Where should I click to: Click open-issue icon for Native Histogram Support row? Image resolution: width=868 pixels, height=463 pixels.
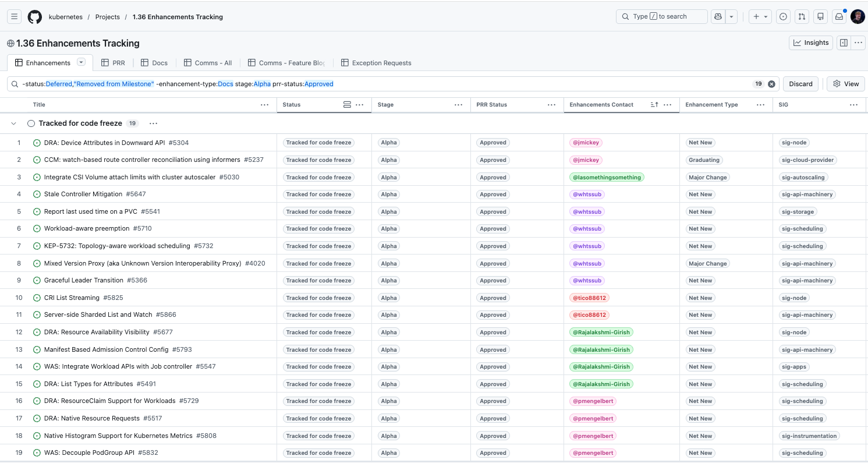pyautogui.click(x=37, y=436)
